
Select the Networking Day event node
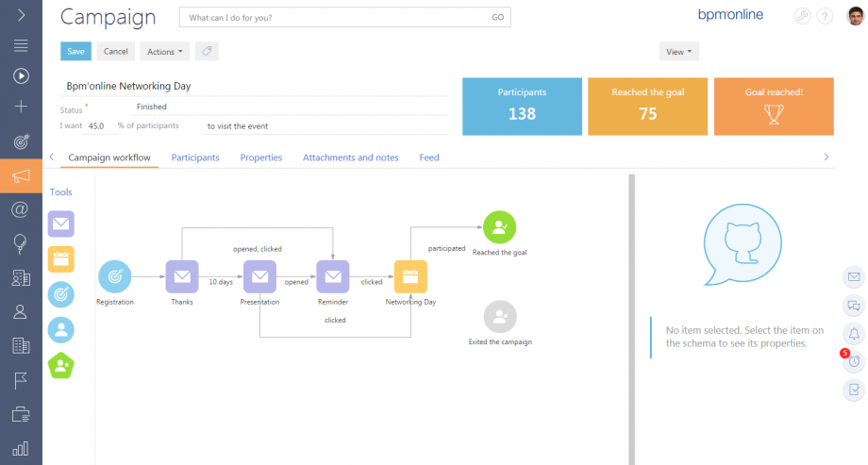coord(410,276)
